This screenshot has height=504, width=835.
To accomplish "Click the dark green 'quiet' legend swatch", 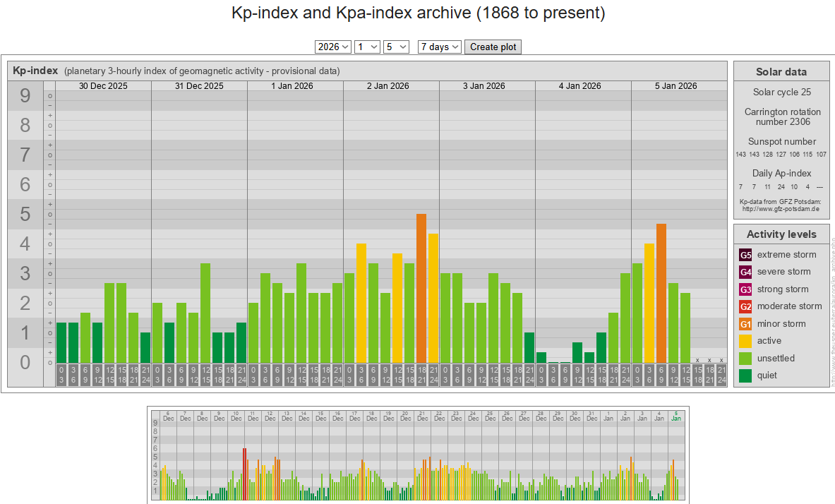I will 745,376.
